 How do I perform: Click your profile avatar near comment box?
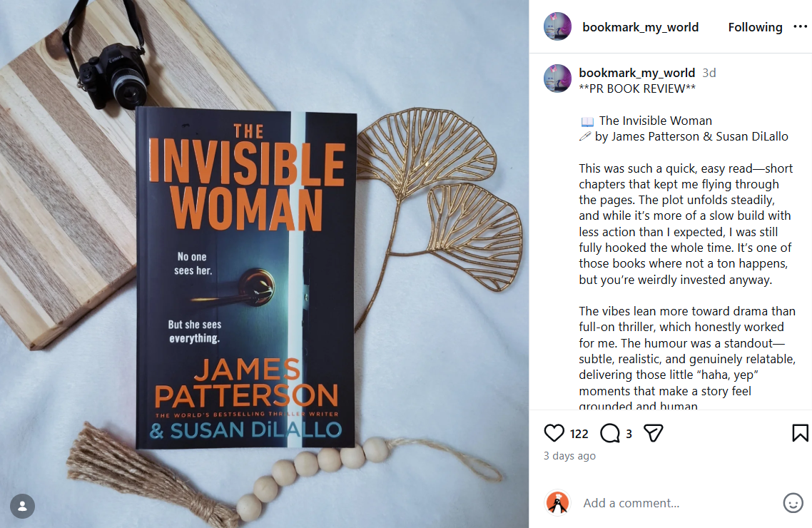pyautogui.click(x=558, y=502)
